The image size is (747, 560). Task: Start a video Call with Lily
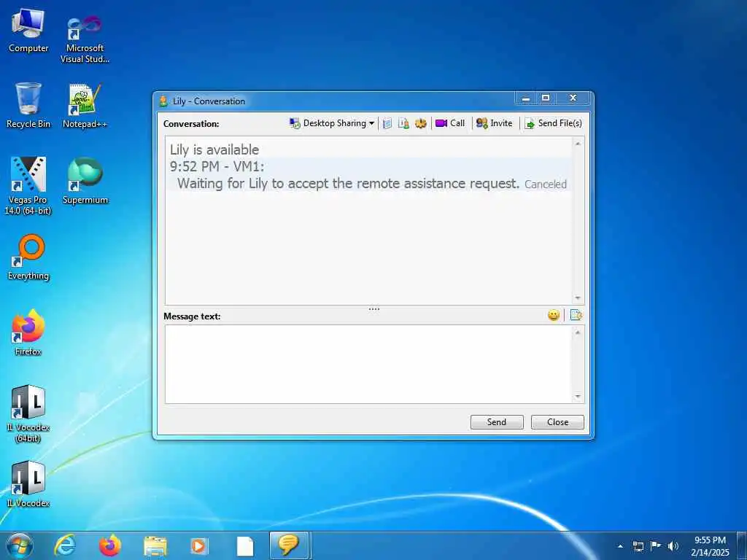[450, 123]
